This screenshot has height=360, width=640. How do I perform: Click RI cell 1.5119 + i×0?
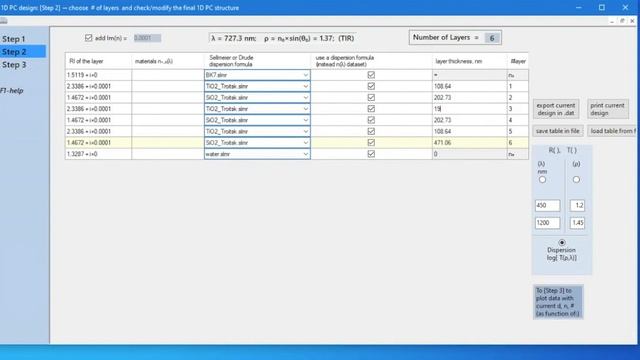(x=98, y=75)
